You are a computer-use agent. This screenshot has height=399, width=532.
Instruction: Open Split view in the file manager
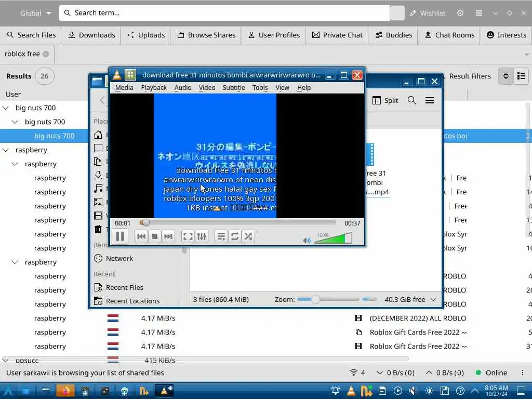[385, 100]
